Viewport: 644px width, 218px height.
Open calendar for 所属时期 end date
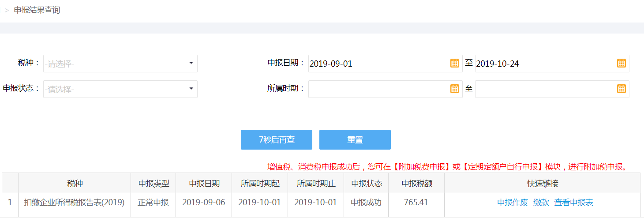(621, 89)
